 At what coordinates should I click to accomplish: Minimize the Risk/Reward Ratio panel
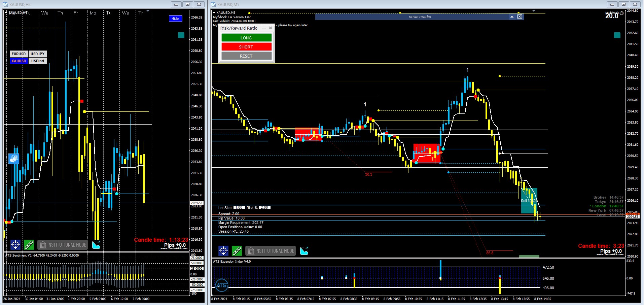coord(264,28)
